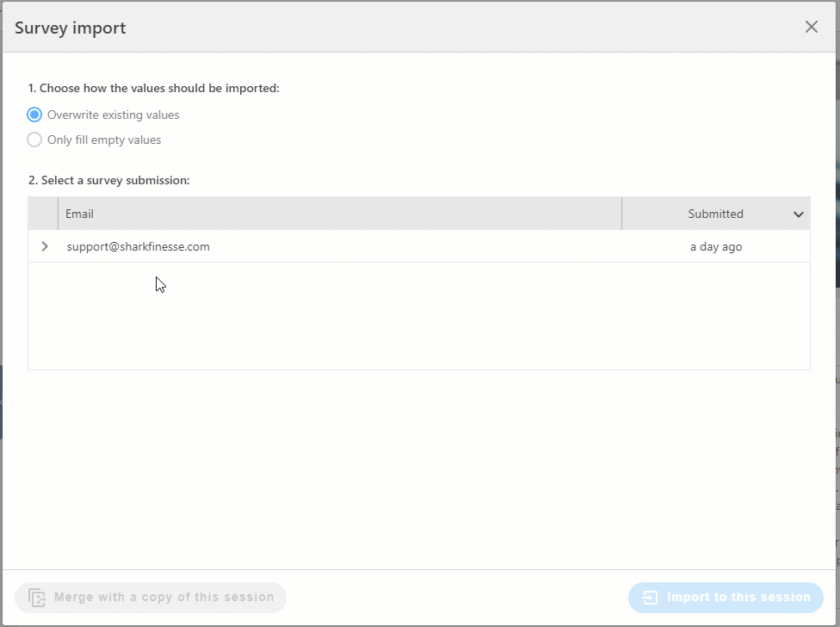Click the merge copy icon
Image resolution: width=840 pixels, height=627 pixels.
pos(37,597)
